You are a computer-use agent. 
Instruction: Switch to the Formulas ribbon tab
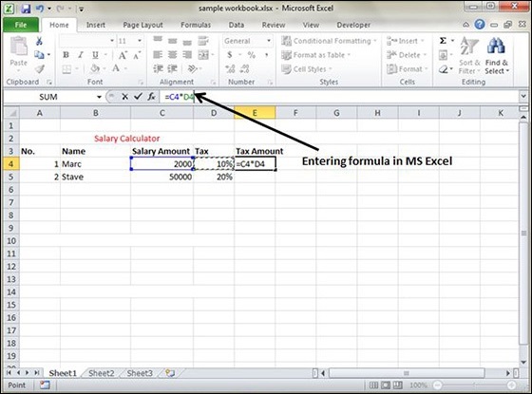point(196,25)
